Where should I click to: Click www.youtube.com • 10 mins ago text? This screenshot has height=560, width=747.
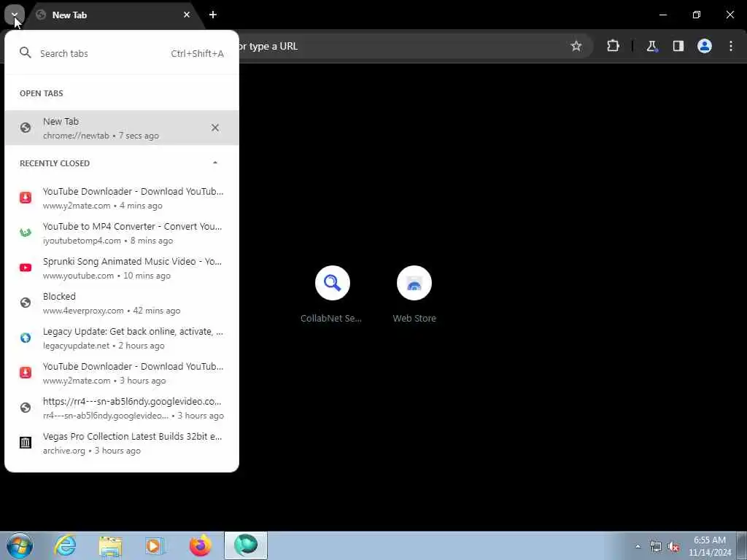[x=107, y=276]
